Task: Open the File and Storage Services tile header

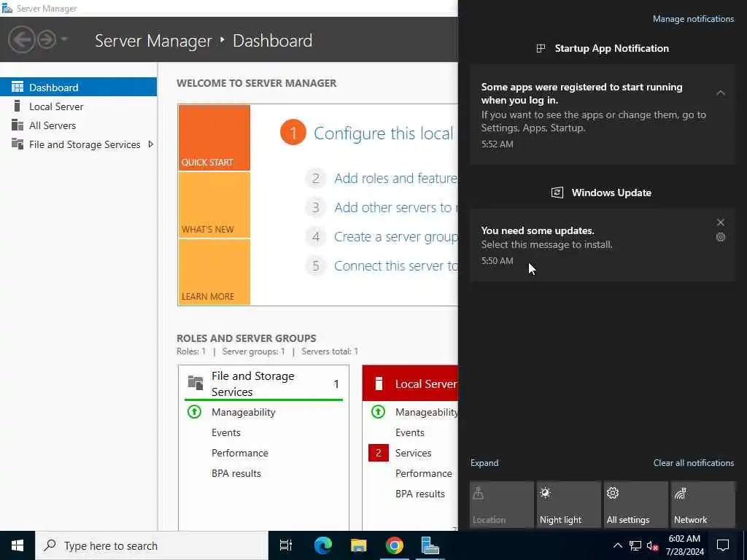Action: (263, 384)
